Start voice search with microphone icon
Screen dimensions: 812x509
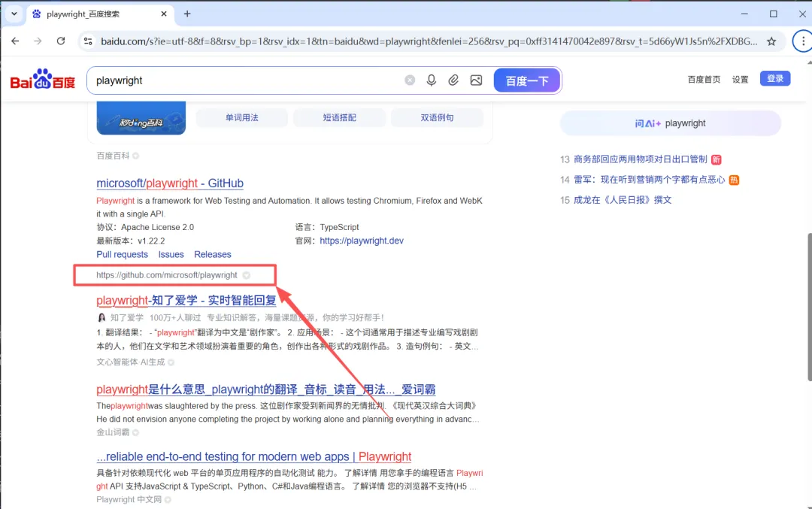431,80
